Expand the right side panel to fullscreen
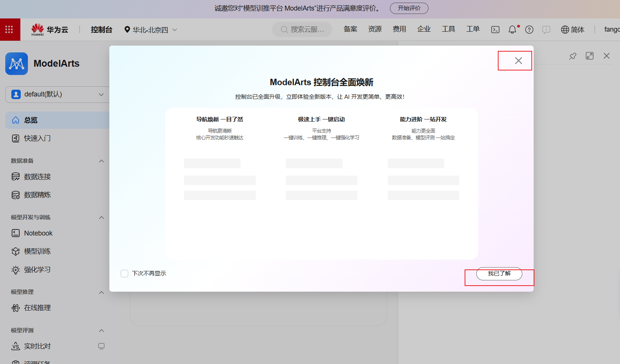Image resolution: width=620 pixels, height=364 pixels. point(589,56)
